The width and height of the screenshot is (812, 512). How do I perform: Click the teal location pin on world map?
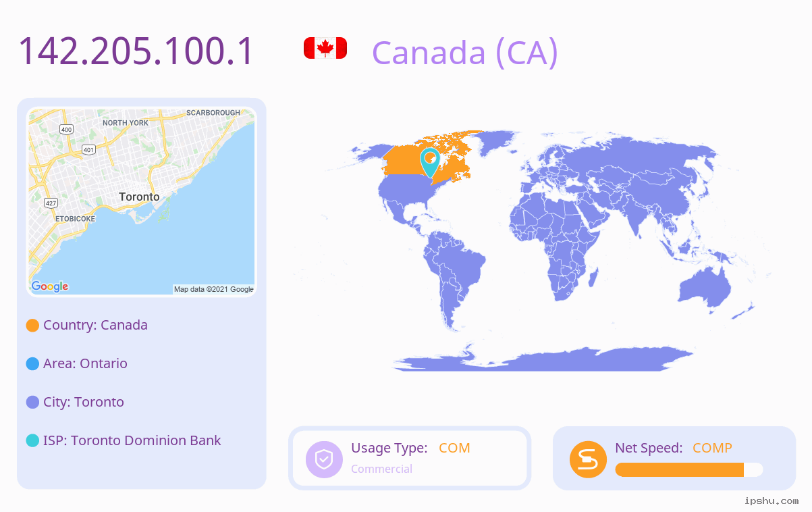click(x=430, y=163)
